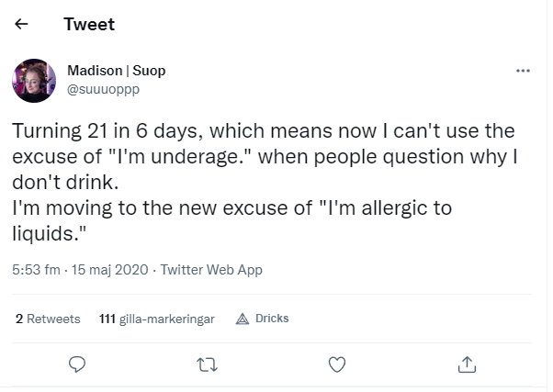
Task: Click the reply speech bubble icon
Action: point(77,364)
